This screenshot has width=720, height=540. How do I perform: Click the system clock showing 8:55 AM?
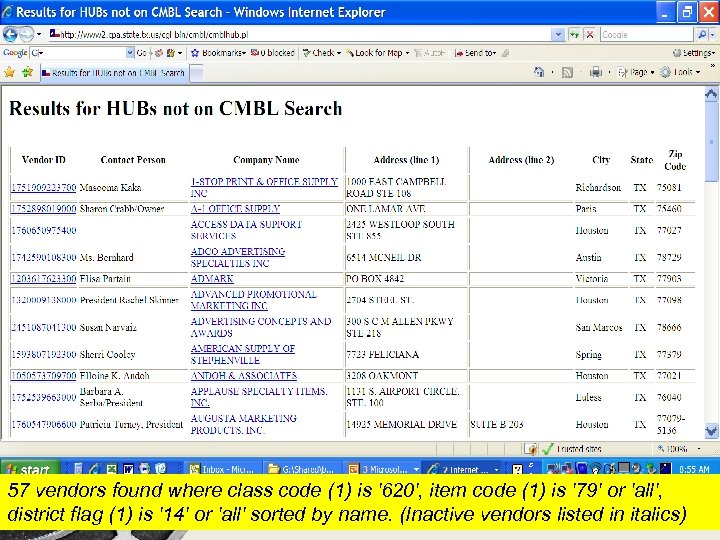click(x=694, y=469)
